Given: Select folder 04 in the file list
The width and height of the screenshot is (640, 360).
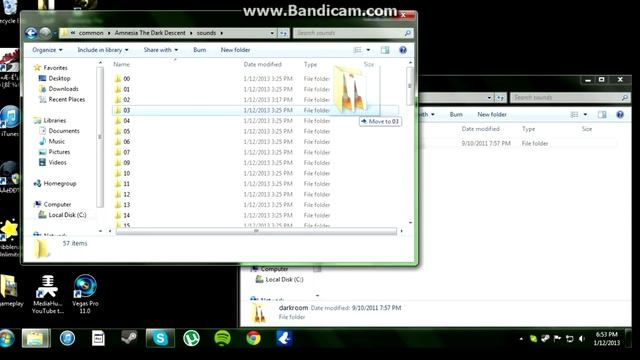Looking at the screenshot, I should [127, 121].
